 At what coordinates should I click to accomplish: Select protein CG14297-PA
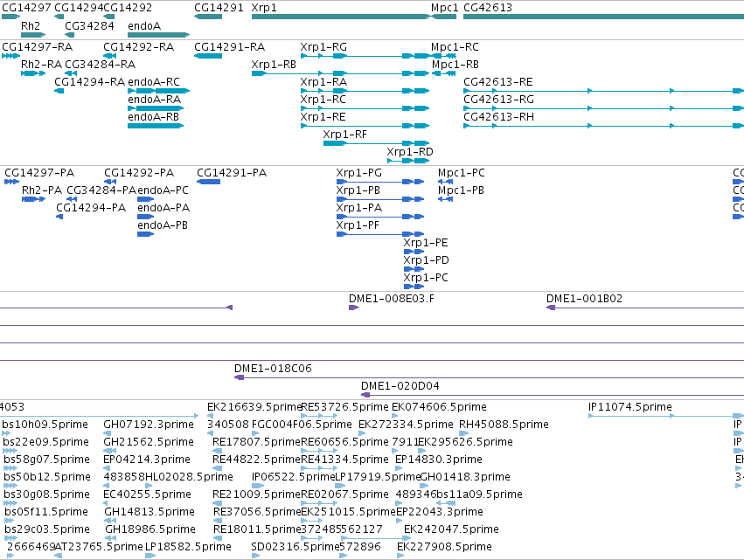click(x=39, y=173)
